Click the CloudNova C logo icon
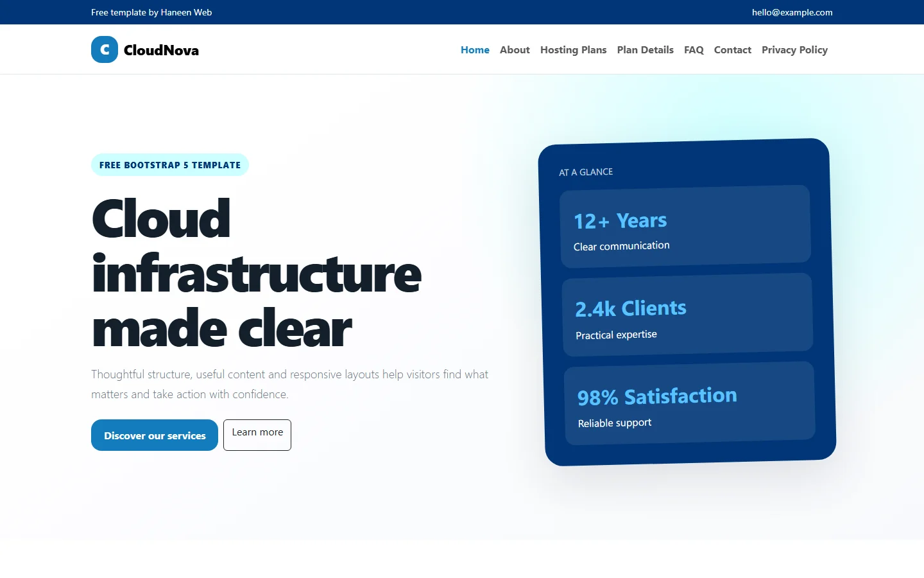This screenshot has width=924, height=578. pos(105,49)
